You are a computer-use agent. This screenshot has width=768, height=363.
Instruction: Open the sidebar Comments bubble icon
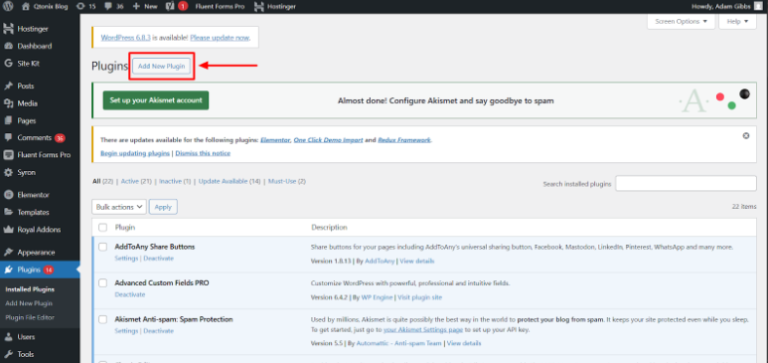[x=8, y=138]
